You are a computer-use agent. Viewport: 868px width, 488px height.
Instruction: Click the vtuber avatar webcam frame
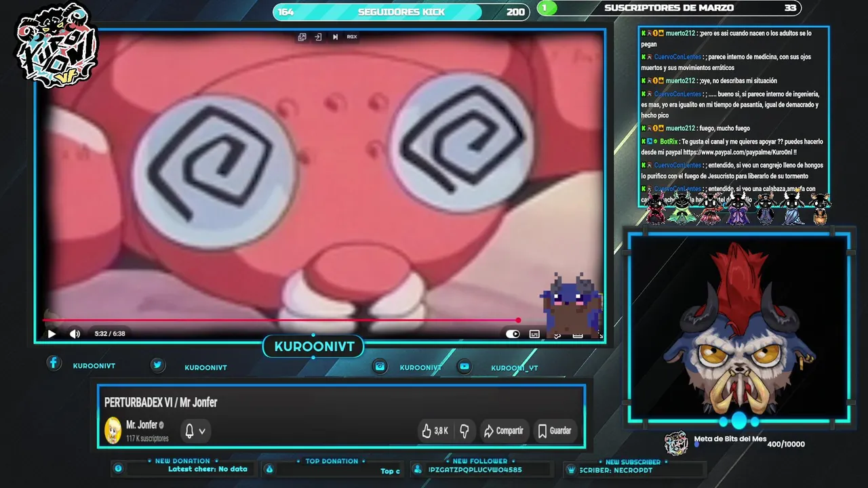click(738, 328)
